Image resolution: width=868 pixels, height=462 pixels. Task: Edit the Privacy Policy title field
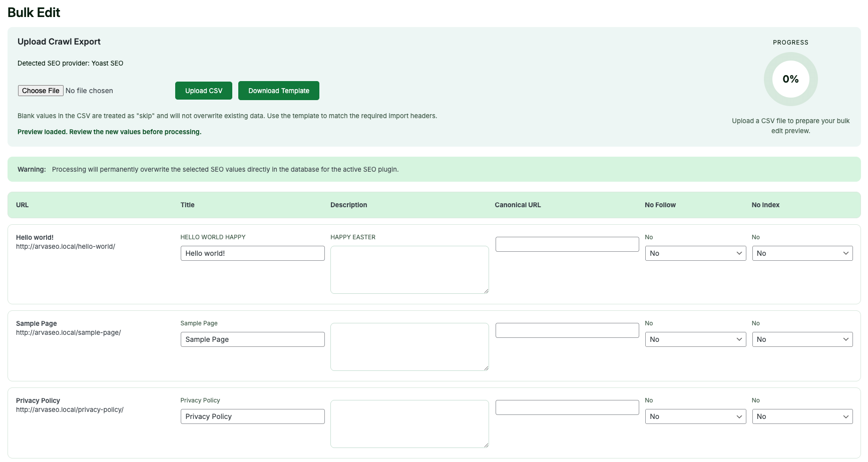point(252,416)
